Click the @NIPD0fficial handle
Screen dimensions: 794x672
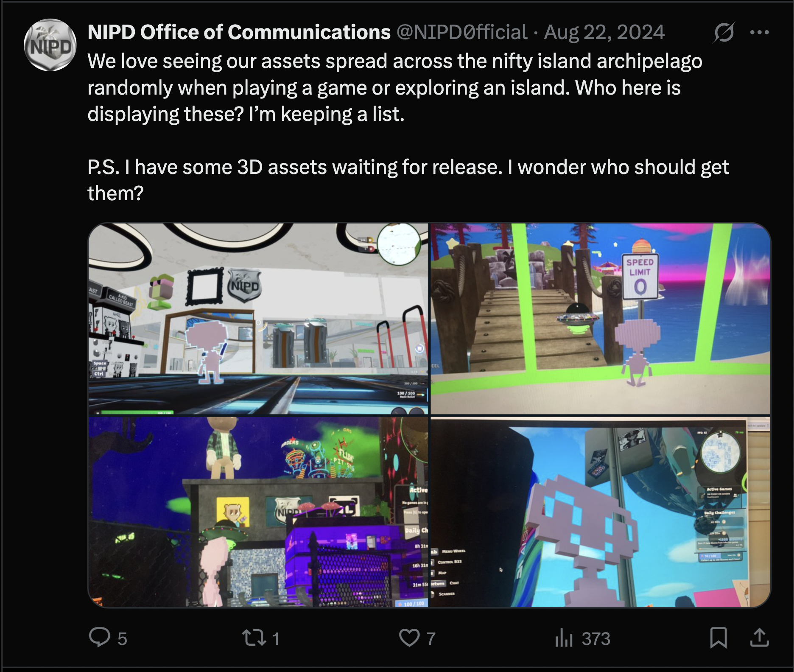462,32
